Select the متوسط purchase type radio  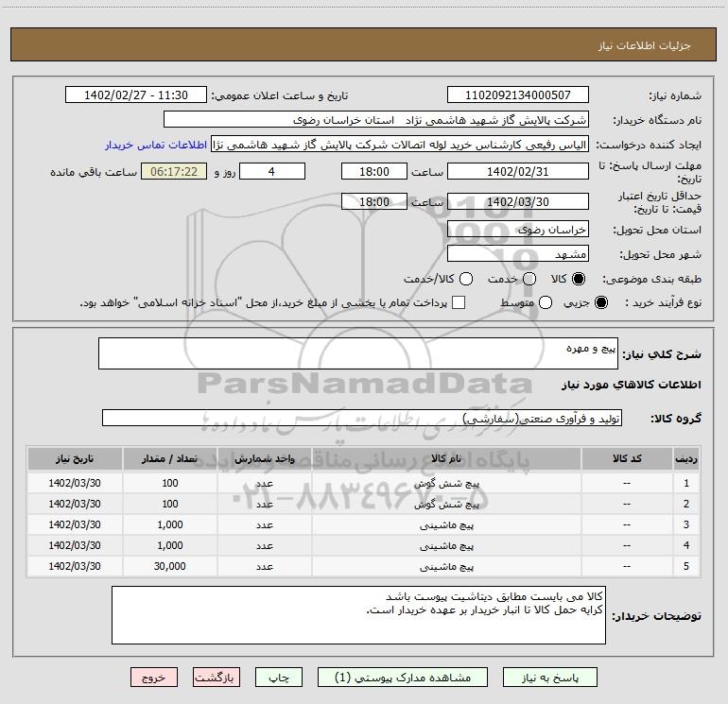click(x=546, y=302)
